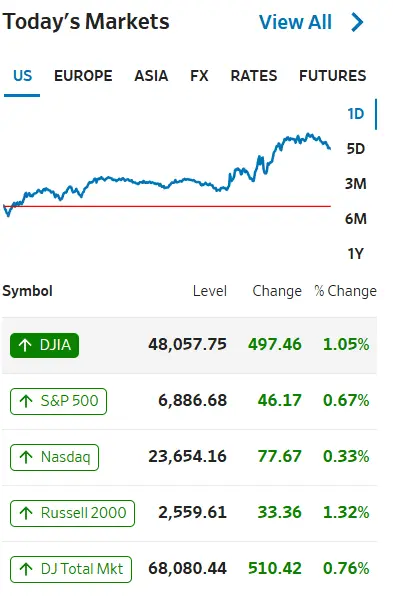Select the Russell 2000 symbol button
Image resolution: width=393 pixels, height=599 pixels.
(x=73, y=513)
